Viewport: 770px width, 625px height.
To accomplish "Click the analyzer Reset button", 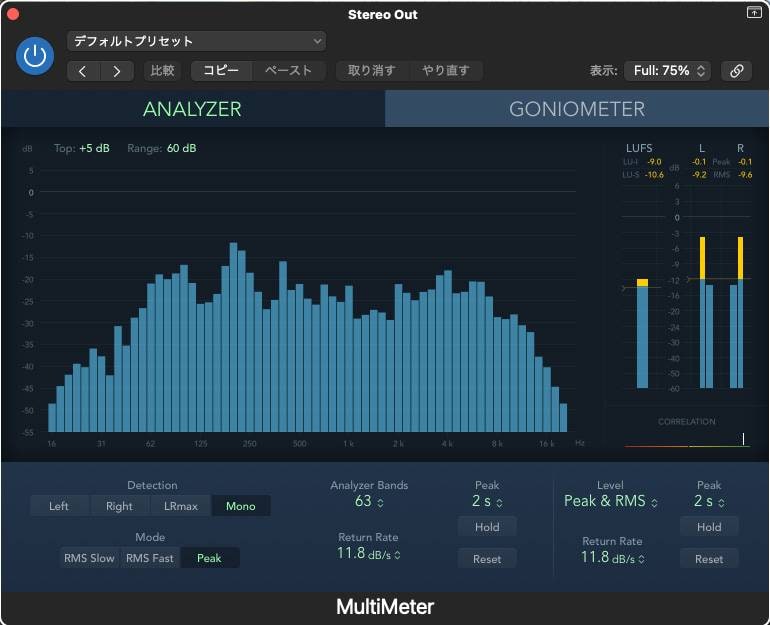I will tap(487, 559).
